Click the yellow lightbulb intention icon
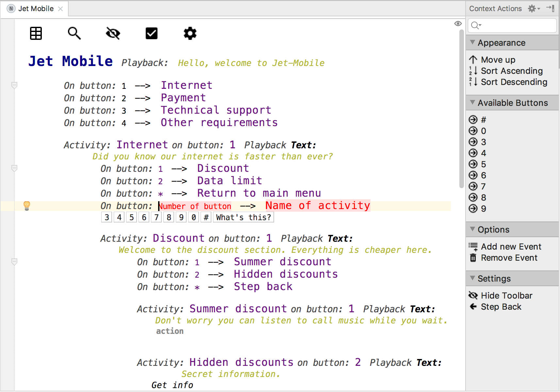 (27, 205)
